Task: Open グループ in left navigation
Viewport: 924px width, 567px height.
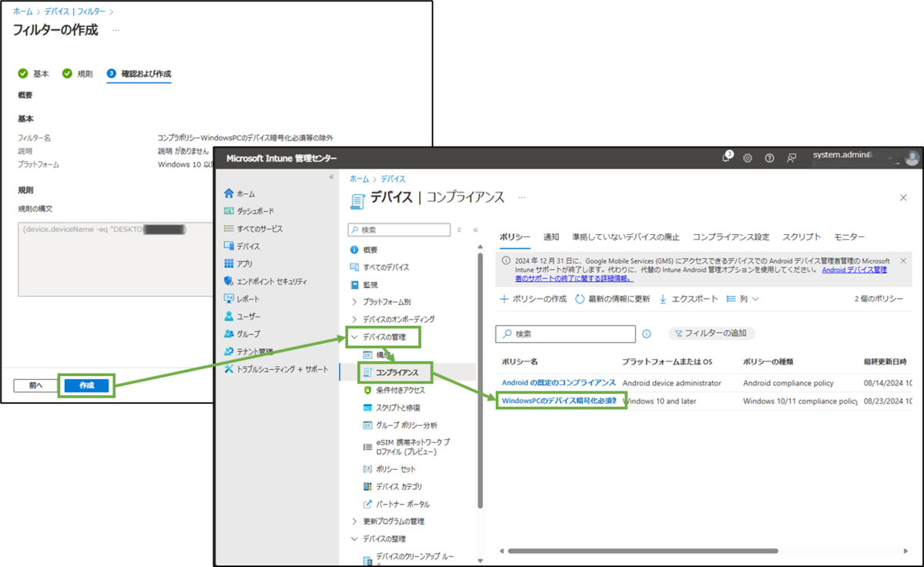Action: pyautogui.click(x=242, y=334)
